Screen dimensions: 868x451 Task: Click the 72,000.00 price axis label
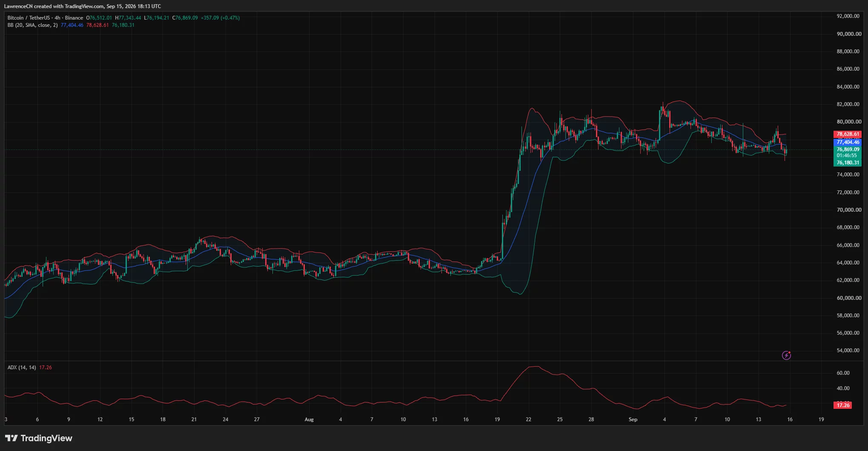[x=848, y=192]
